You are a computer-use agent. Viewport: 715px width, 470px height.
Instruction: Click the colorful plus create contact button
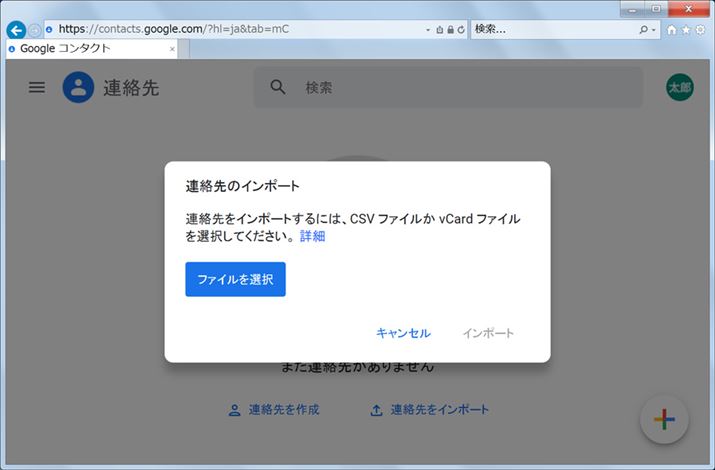point(664,420)
